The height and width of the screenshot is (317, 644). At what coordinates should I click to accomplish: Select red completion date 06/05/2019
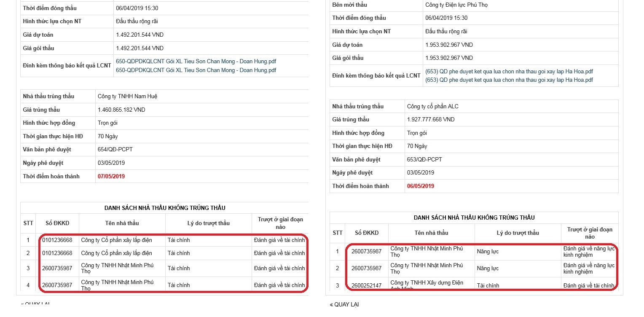(421, 186)
